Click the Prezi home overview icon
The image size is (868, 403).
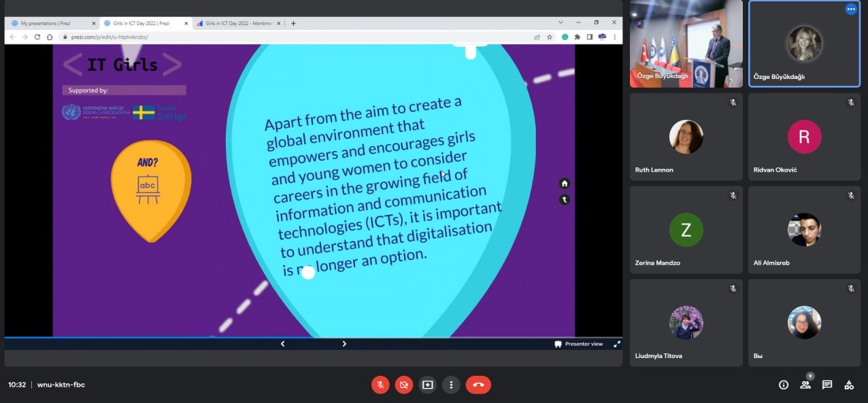tap(564, 183)
